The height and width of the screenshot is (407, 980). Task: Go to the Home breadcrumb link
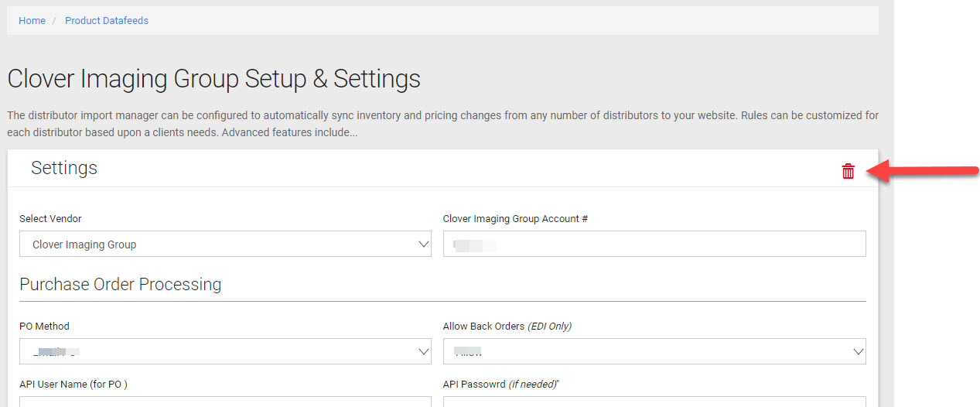point(32,21)
